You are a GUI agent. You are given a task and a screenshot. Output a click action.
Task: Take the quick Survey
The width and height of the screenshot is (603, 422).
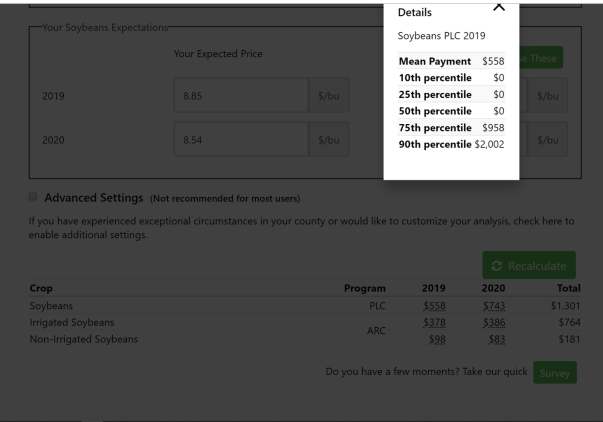(x=554, y=373)
